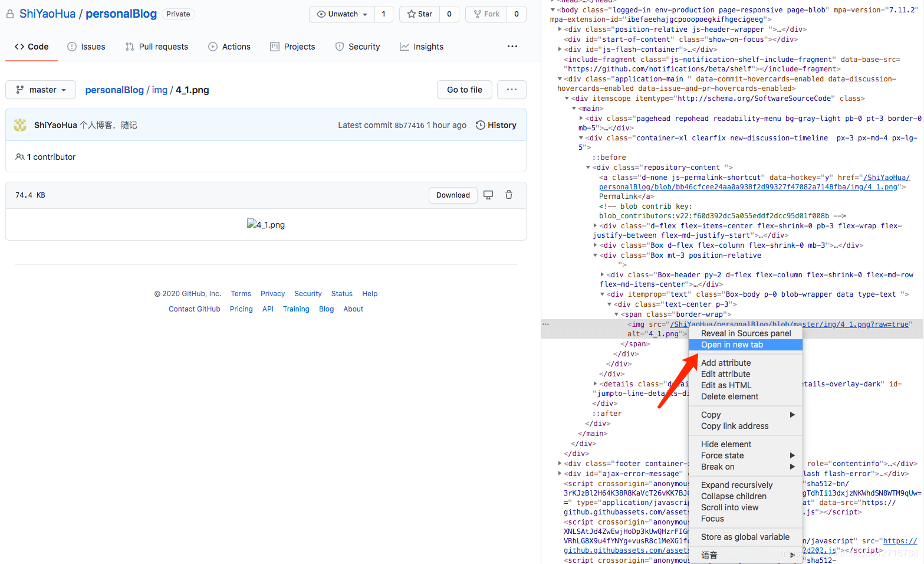Expand the details element node
The image size is (924, 564).
pos(595,384)
